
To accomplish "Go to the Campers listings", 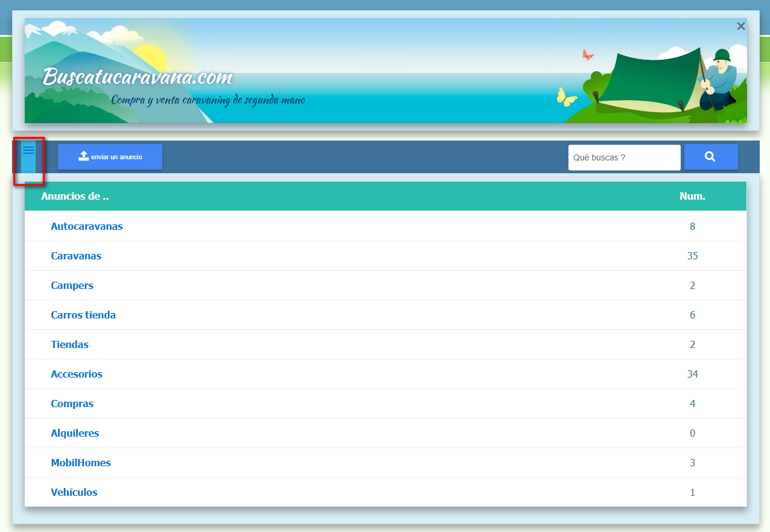I will pos(72,285).
